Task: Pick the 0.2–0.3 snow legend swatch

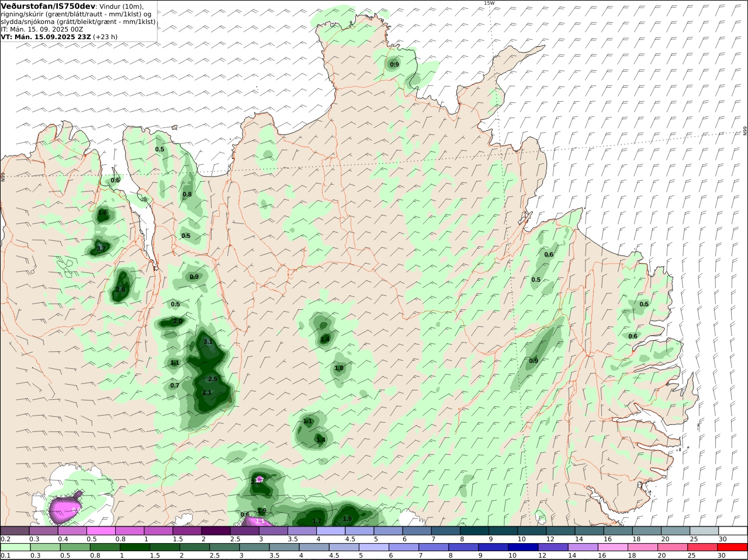Action: pyautogui.click(x=15, y=531)
